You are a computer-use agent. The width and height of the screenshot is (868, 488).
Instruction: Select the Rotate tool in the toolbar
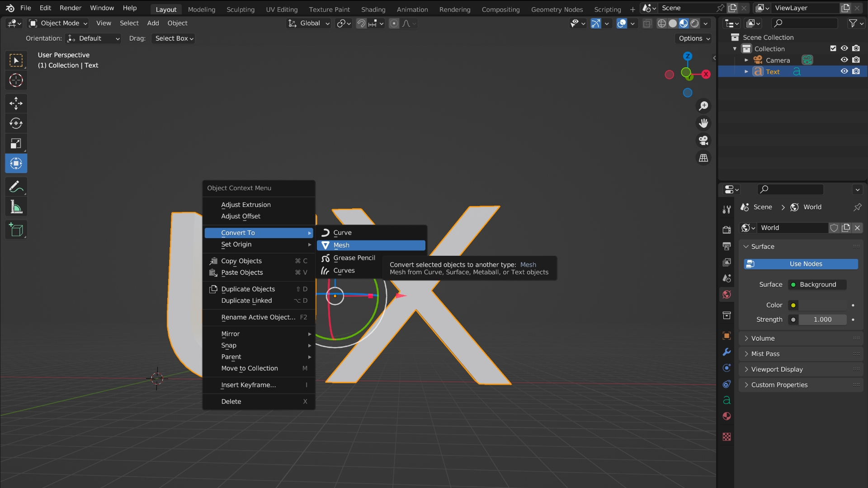coord(16,123)
